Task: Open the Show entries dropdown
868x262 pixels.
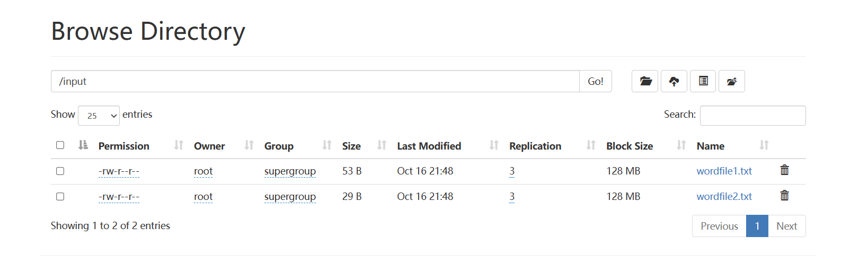Action: pyautogui.click(x=99, y=116)
